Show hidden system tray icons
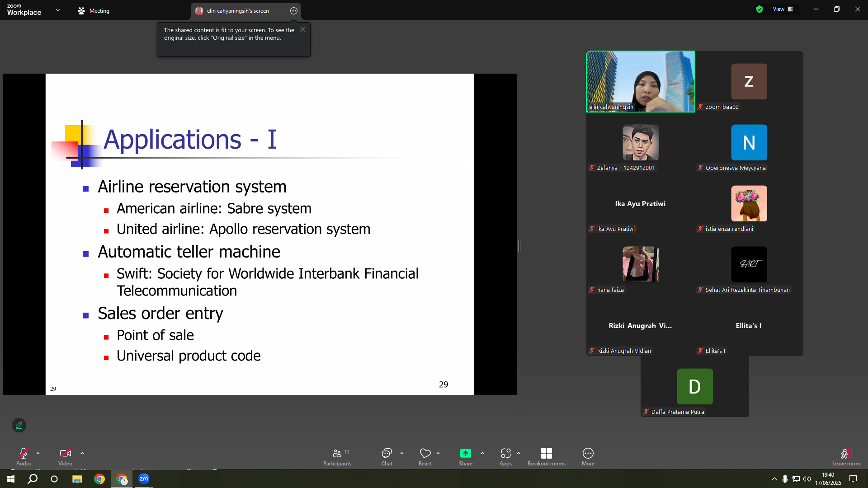The width and height of the screenshot is (868, 488). (x=774, y=479)
